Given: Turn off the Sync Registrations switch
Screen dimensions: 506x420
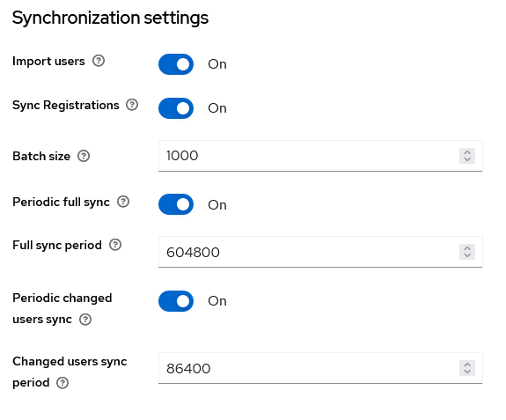Looking at the screenshot, I should click(176, 108).
